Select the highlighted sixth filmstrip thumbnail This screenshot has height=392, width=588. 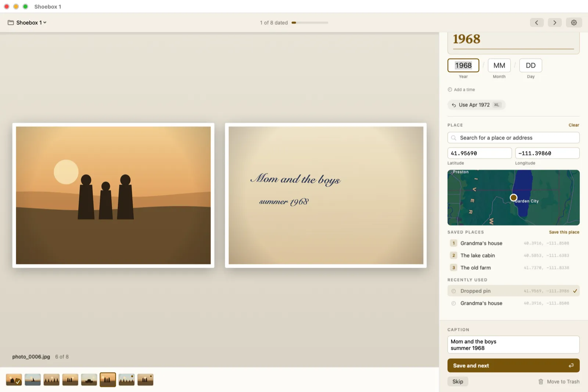(108, 380)
